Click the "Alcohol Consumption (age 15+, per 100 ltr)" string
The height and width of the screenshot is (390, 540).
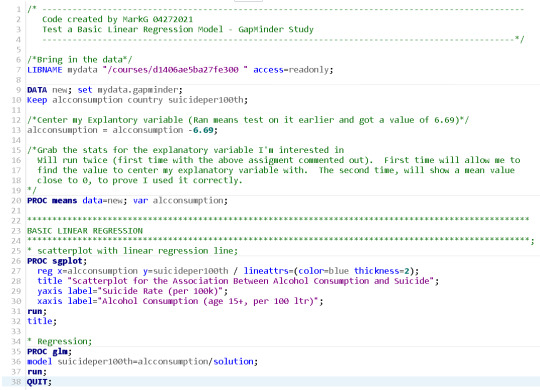208,301
